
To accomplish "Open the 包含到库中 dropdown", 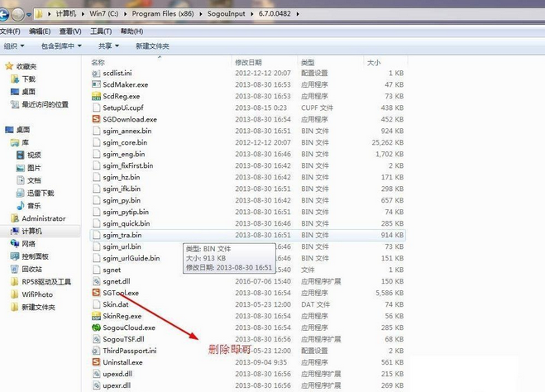I will 61,45.
